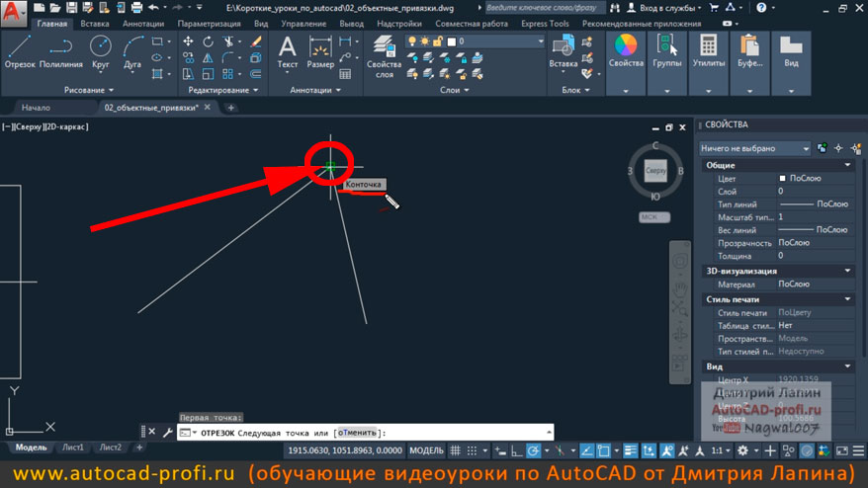Screen dimensions: 868x488
Task: Select the Текст tool
Action: [288, 51]
